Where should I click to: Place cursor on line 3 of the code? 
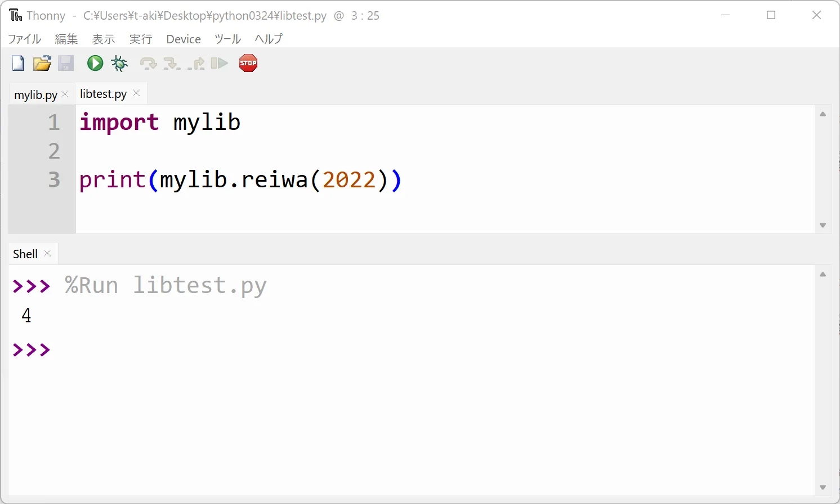pos(240,180)
